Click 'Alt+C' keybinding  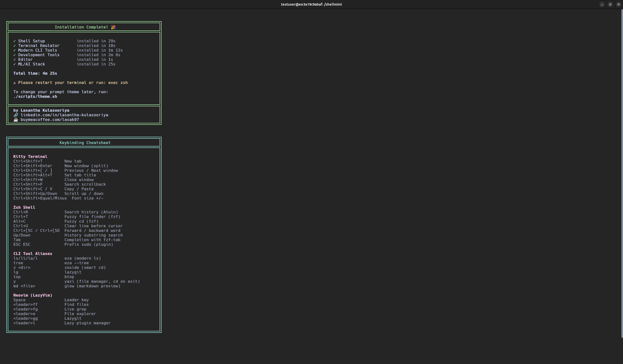click(19, 221)
